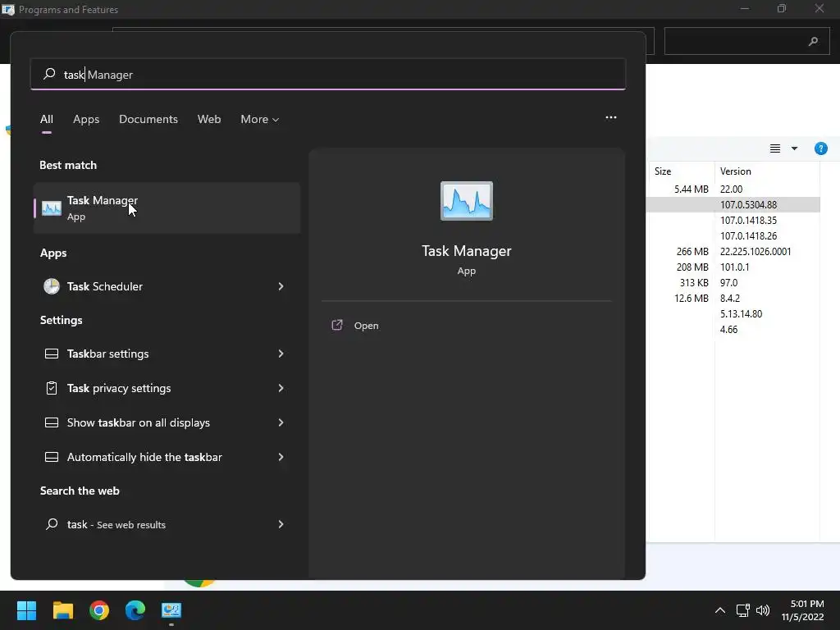Click icon beside Show taskbar on all displays
840x630 pixels.
click(52, 422)
